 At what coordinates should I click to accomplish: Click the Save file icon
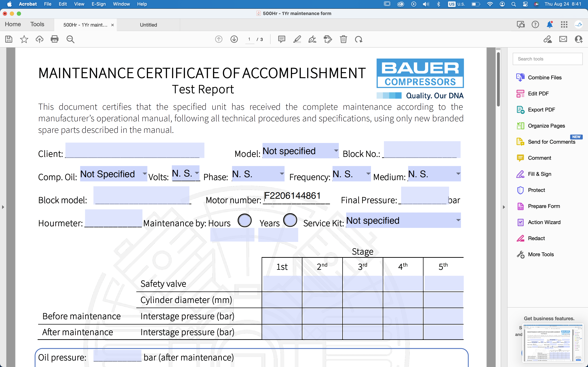click(x=9, y=39)
